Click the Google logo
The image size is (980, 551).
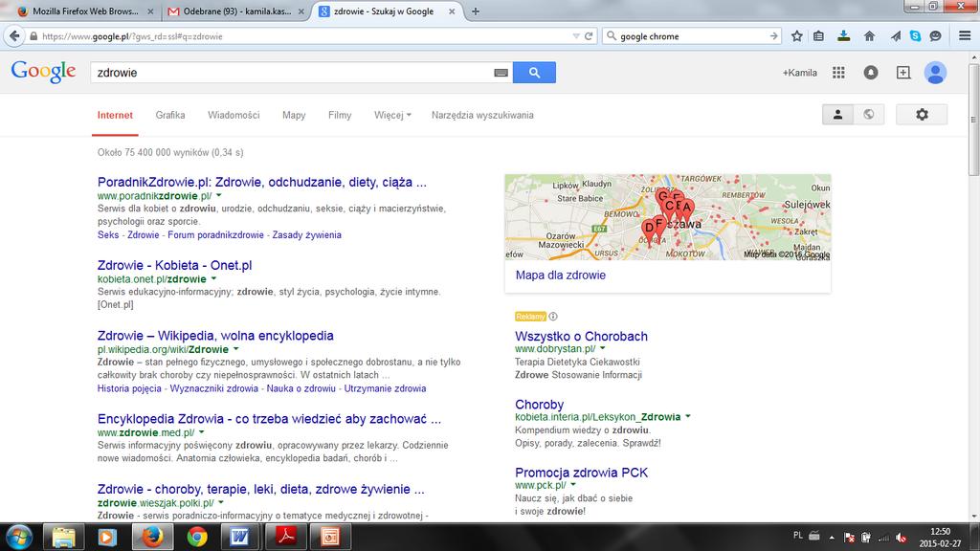click(43, 71)
